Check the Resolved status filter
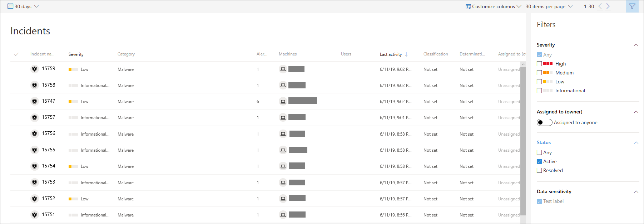The height and width of the screenshot is (224, 644). pos(539,170)
